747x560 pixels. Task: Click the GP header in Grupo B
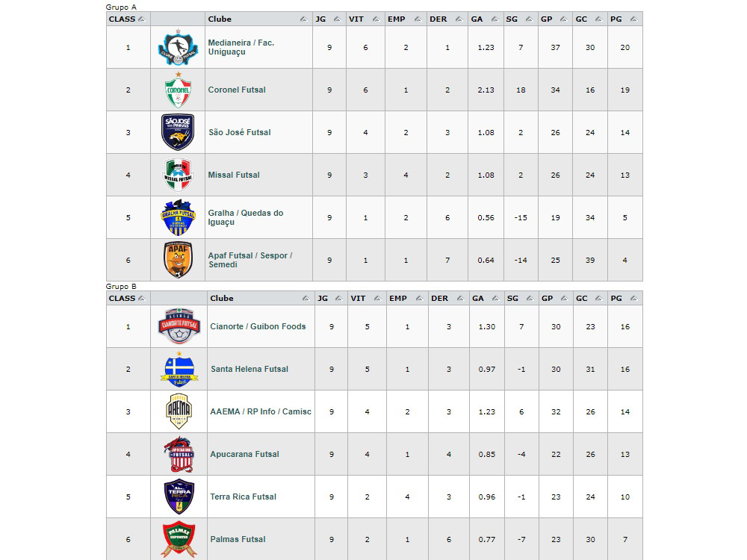(548, 299)
